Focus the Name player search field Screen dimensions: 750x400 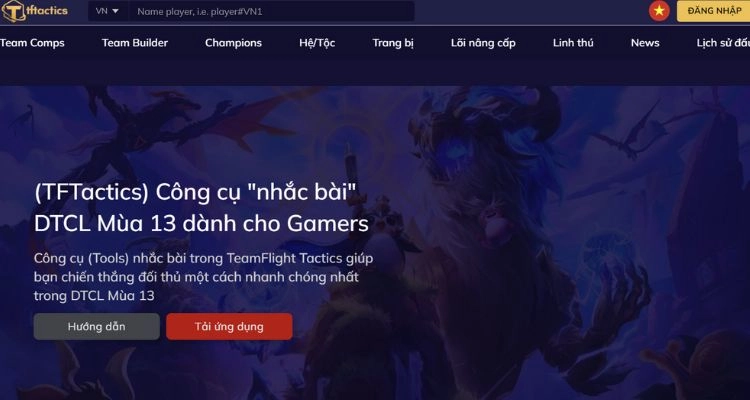click(x=271, y=11)
